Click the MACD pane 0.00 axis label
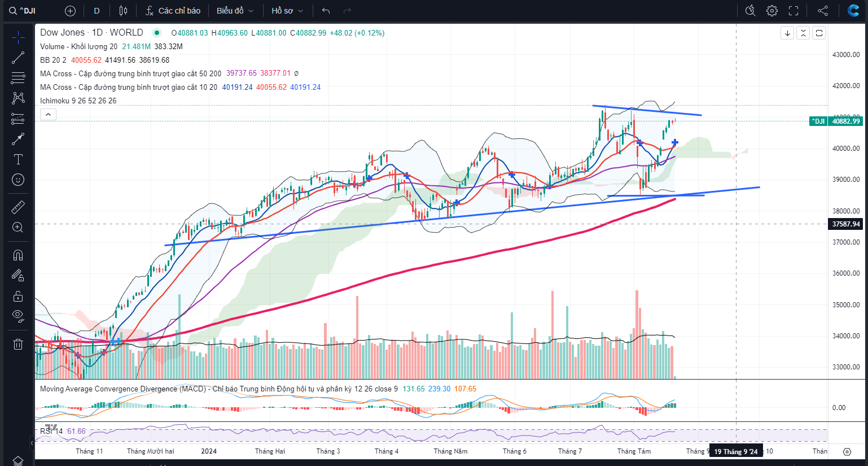 pyautogui.click(x=839, y=408)
